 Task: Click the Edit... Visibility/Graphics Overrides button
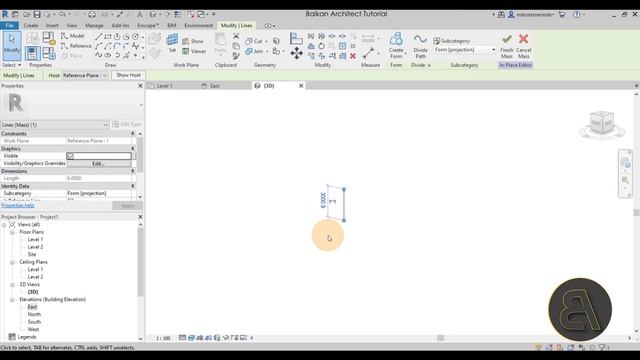click(98, 164)
